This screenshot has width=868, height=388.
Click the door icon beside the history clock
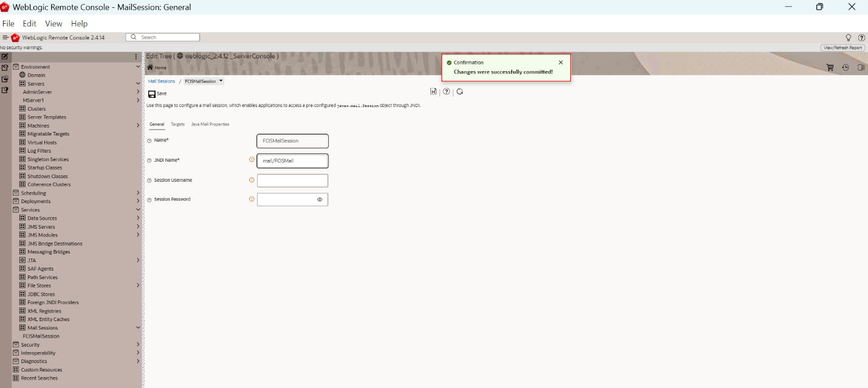pyautogui.click(x=861, y=68)
